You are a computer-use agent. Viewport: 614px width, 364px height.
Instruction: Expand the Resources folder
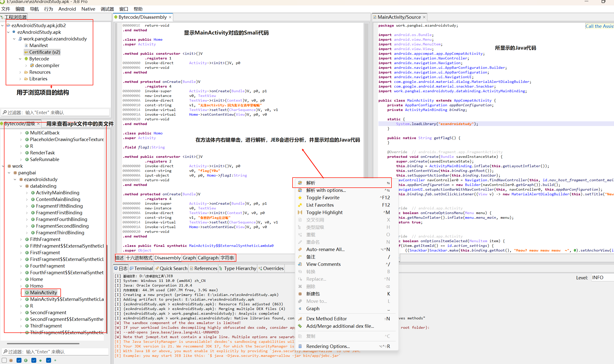click(x=20, y=72)
